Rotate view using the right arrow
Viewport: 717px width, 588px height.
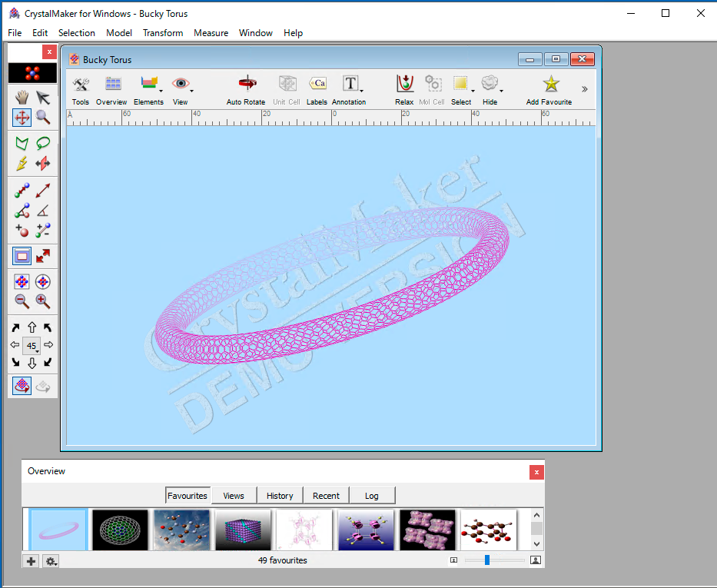point(48,345)
